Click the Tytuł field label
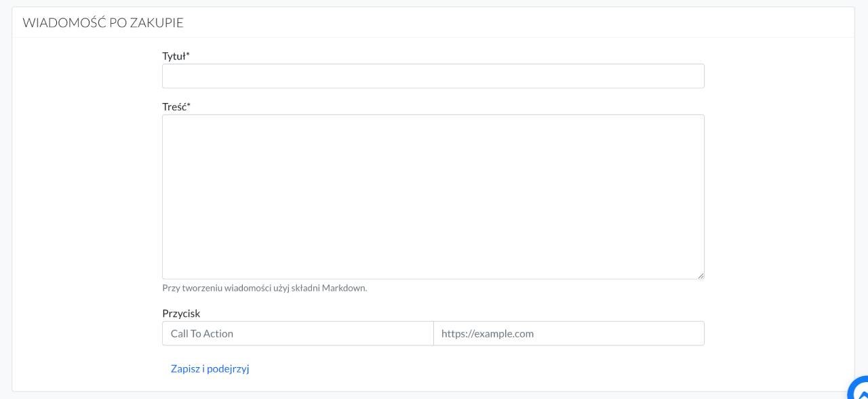This screenshot has height=399, width=868. (174, 56)
